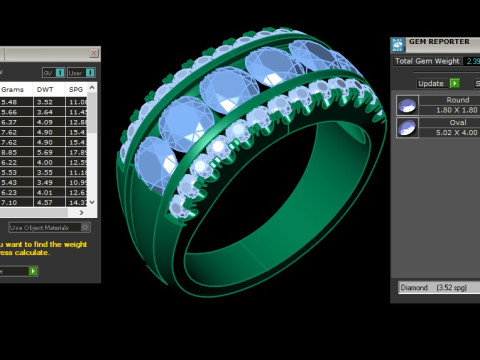The height and width of the screenshot is (360, 480).
Task: Click the green calculate arrow in the weight panel
Action: (x=33, y=271)
